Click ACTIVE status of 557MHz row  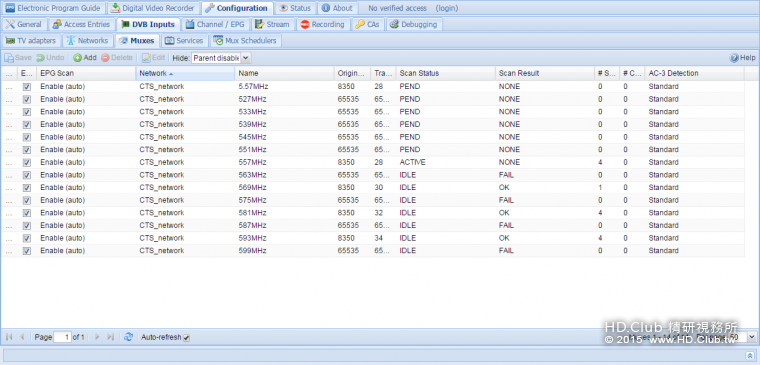pyautogui.click(x=411, y=162)
